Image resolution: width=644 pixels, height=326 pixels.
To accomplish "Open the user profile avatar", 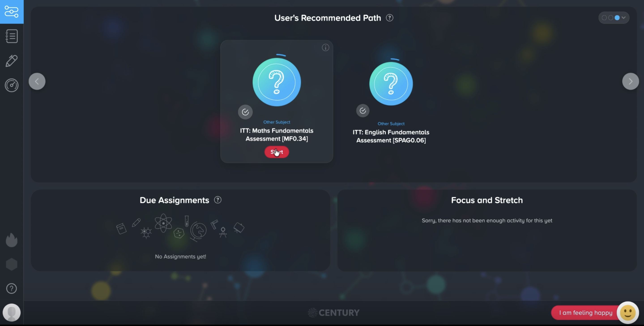I will (11, 313).
